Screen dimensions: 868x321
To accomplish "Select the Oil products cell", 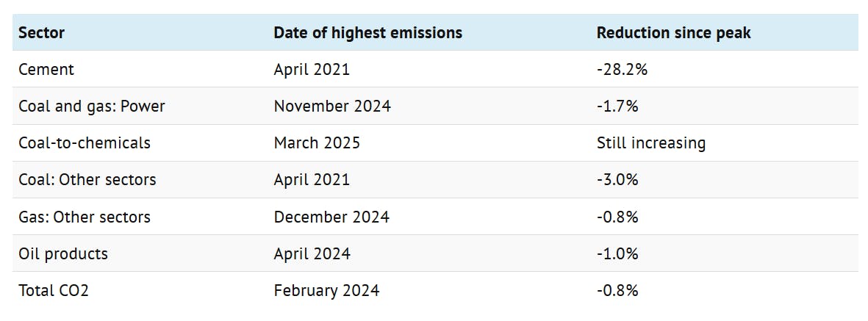I will pyautogui.click(x=63, y=253).
